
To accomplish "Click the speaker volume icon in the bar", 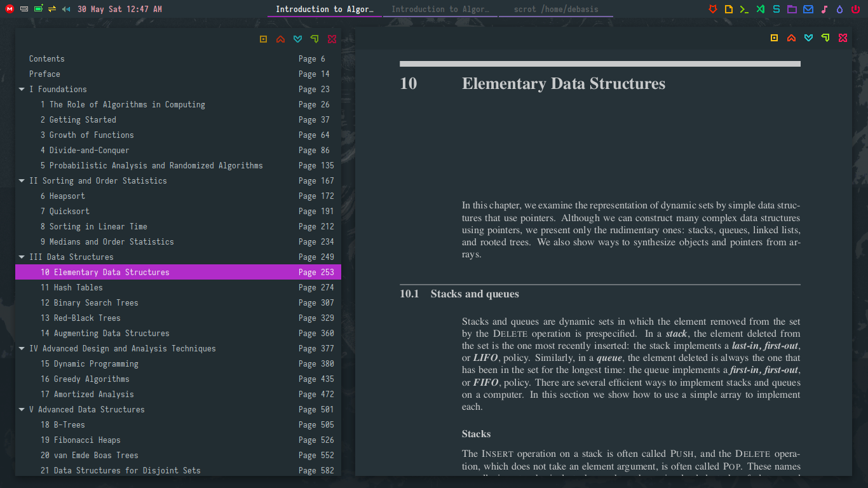I will click(66, 9).
